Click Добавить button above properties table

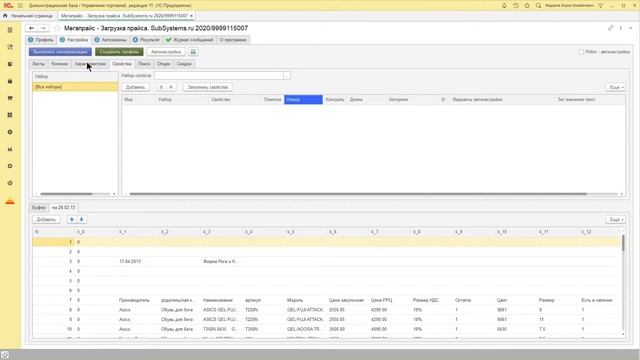click(136, 87)
